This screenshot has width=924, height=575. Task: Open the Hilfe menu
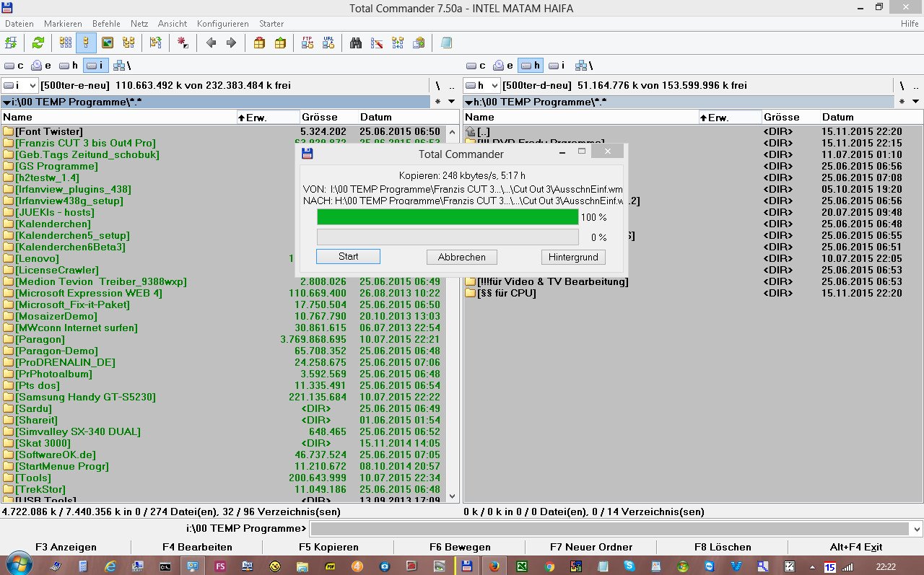(910, 24)
